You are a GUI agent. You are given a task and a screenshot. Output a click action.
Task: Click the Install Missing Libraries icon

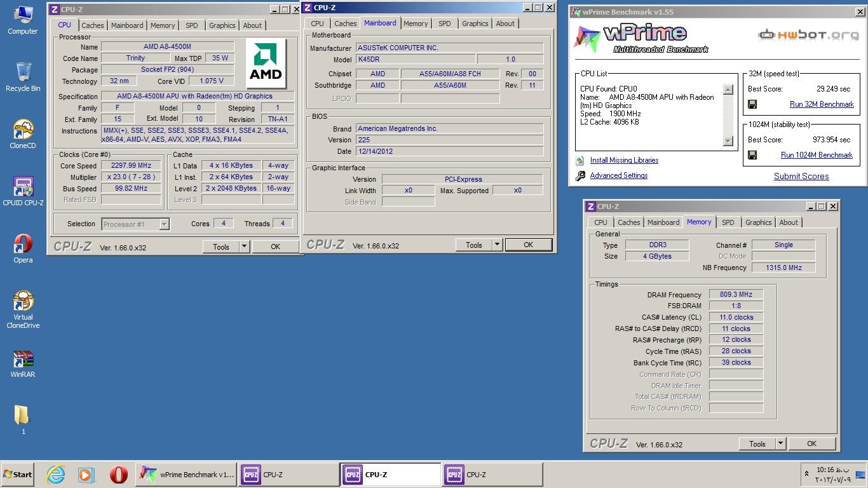[x=580, y=161]
